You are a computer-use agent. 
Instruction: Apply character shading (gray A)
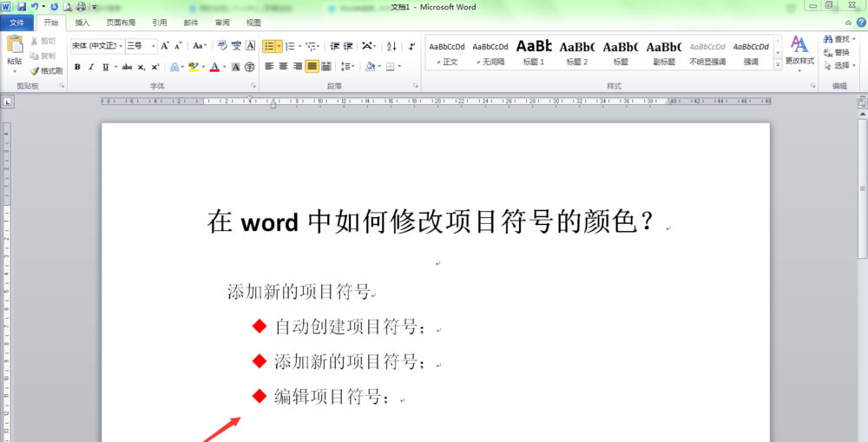coord(236,67)
